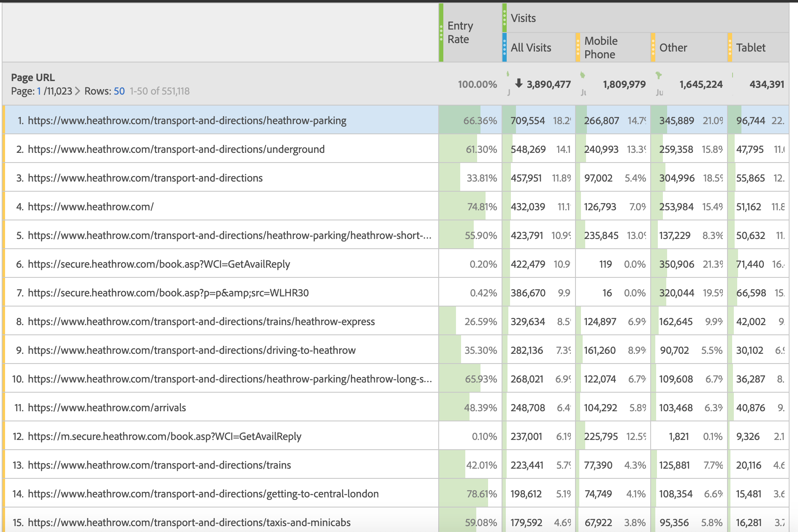The image size is (798, 532).
Task: Select row 9 driving-to-heathrow URL
Action: 192,350
